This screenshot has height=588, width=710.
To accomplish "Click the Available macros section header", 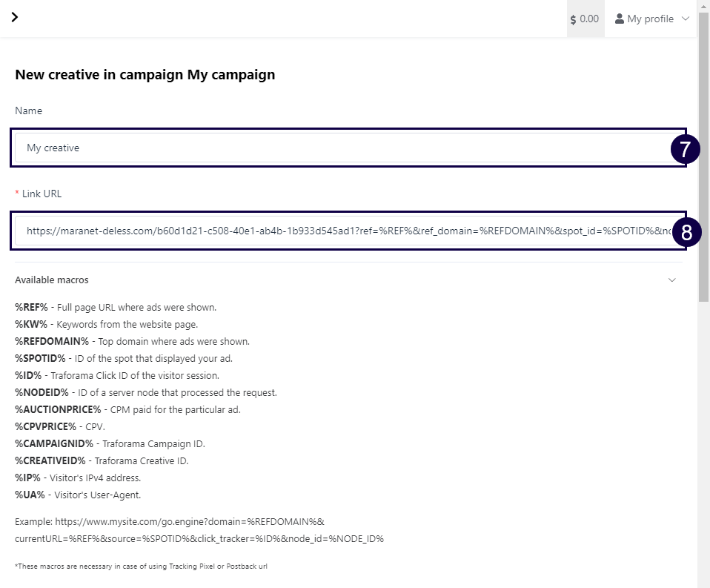I will pos(52,280).
